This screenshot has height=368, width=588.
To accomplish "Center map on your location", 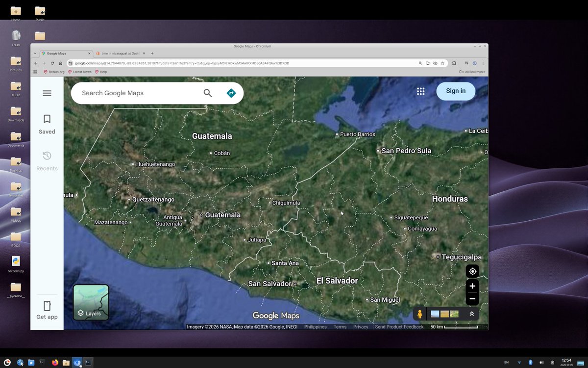I will coord(472,271).
